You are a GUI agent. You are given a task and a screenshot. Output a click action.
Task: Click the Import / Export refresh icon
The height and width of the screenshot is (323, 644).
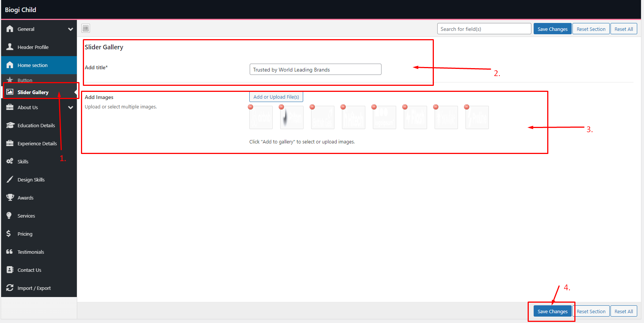click(10, 288)
